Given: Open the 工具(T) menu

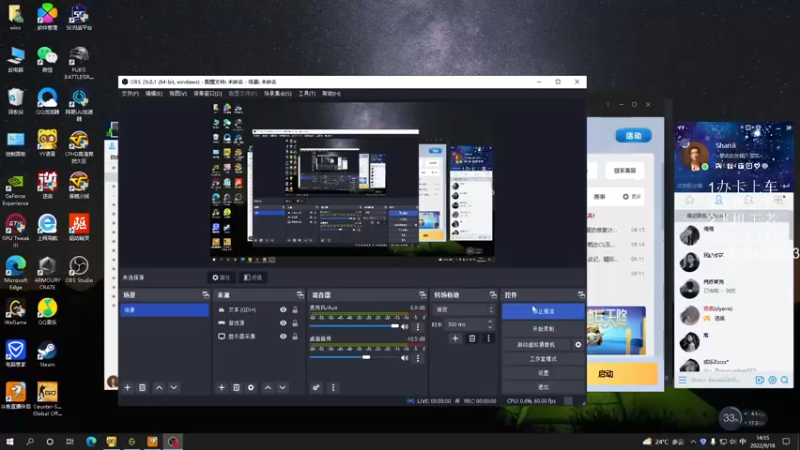Looking at the screenshot, I should pyautogui.click(x=307, y=94).
